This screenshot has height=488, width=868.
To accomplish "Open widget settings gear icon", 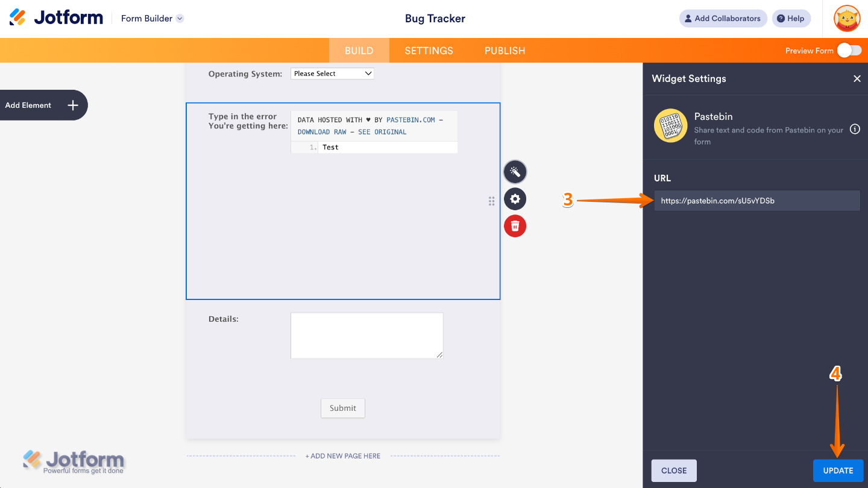I will (515, 199).
